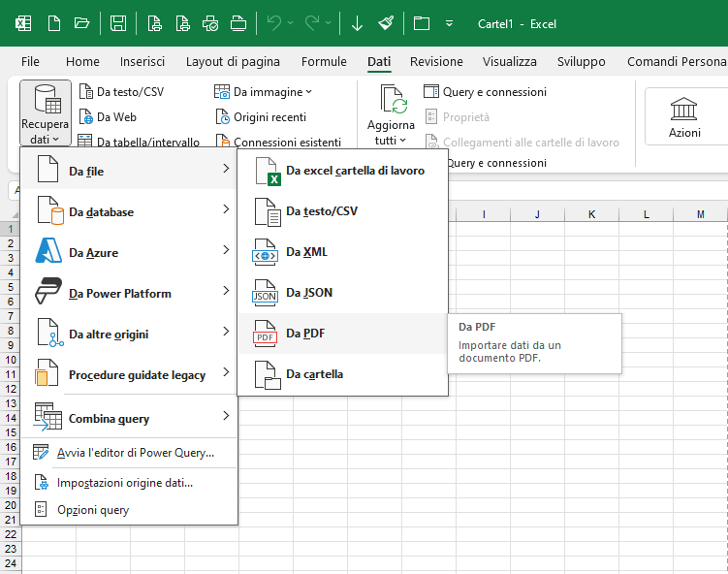Viewport: 728px width, 574px height.
Task: Expand the Da Power Platform submenu
Action: tap(130, 293)
